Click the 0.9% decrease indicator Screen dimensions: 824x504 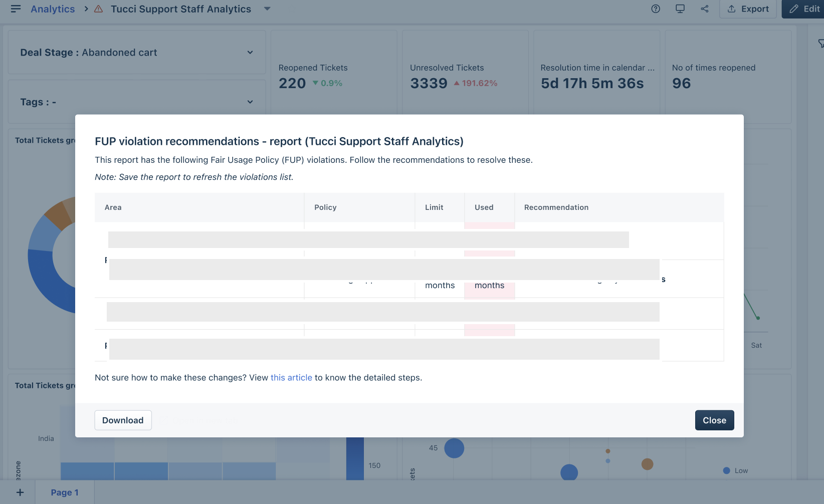point(327,83)
